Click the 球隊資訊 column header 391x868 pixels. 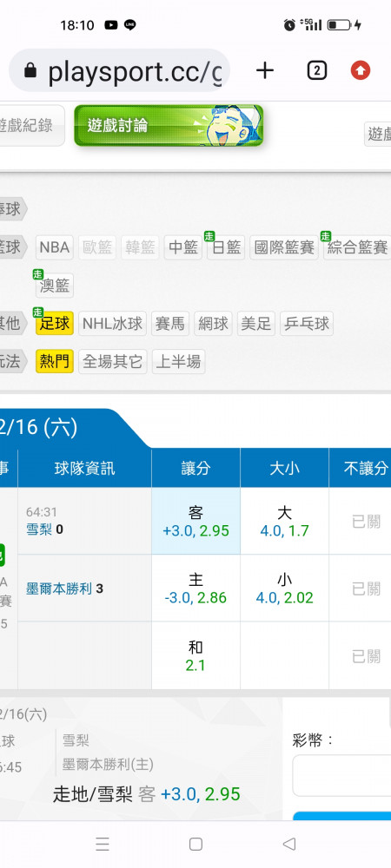pos(85,469)
